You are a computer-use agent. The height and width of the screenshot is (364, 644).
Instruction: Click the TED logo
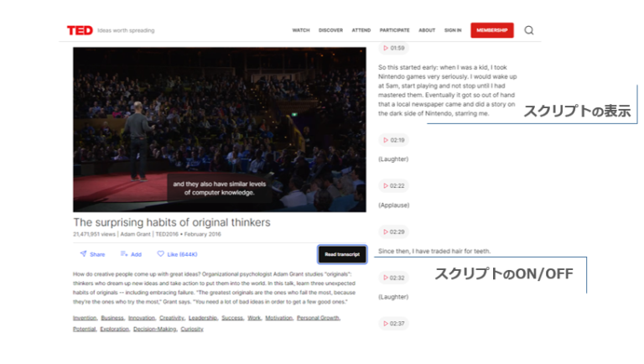pyautogui.click(x=80, y=30)
